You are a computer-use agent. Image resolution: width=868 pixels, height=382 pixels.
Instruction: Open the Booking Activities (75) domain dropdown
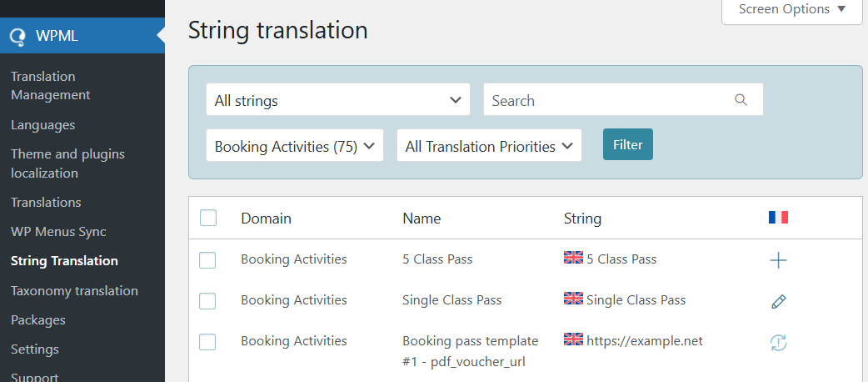click(x=295, y=145)
